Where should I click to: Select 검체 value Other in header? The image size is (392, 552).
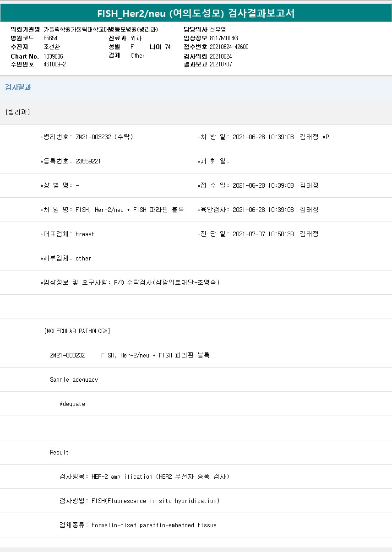[x=137, y=55]
